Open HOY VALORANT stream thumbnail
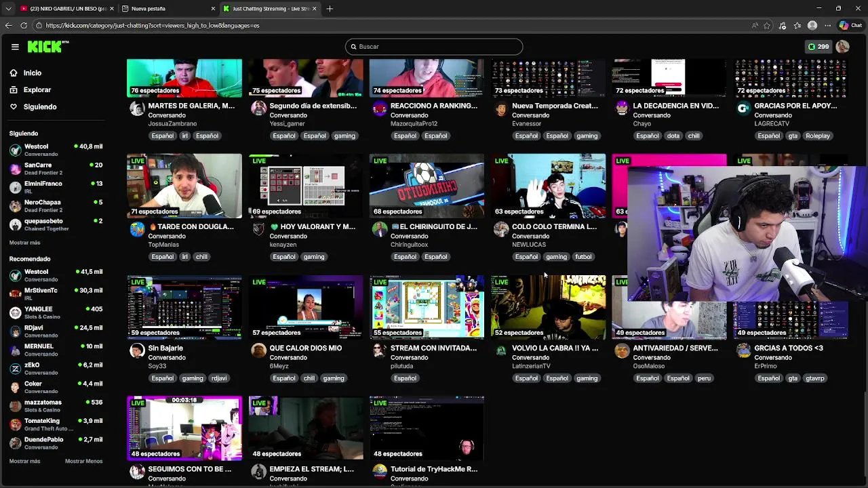The image size is (868, 488). 305,186
